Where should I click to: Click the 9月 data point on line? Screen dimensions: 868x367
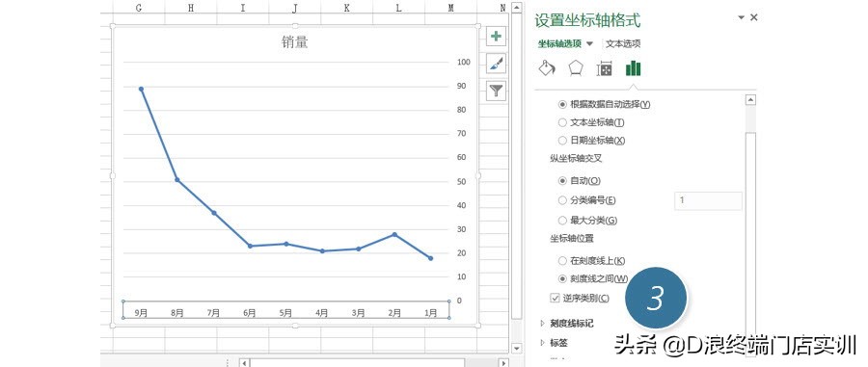click(141, 89)
